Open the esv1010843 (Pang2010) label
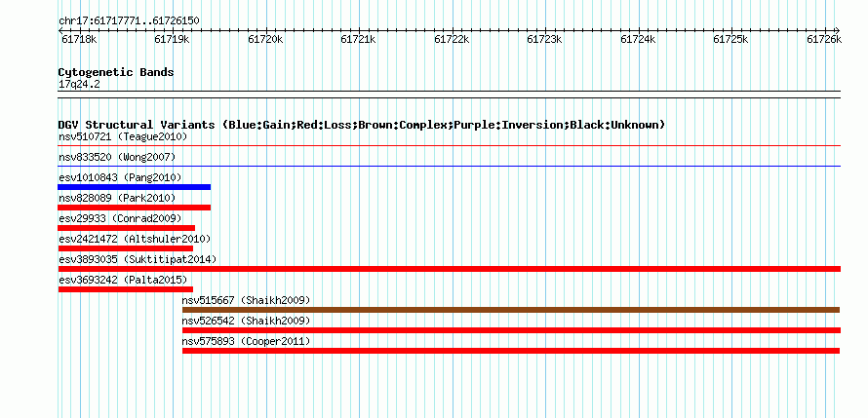 click(x=120, y=177)
